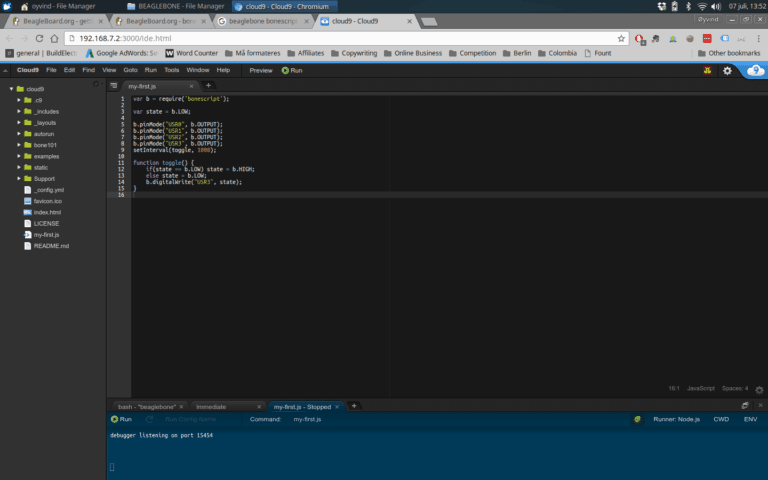Click the Preview button

tap(261, 70)
